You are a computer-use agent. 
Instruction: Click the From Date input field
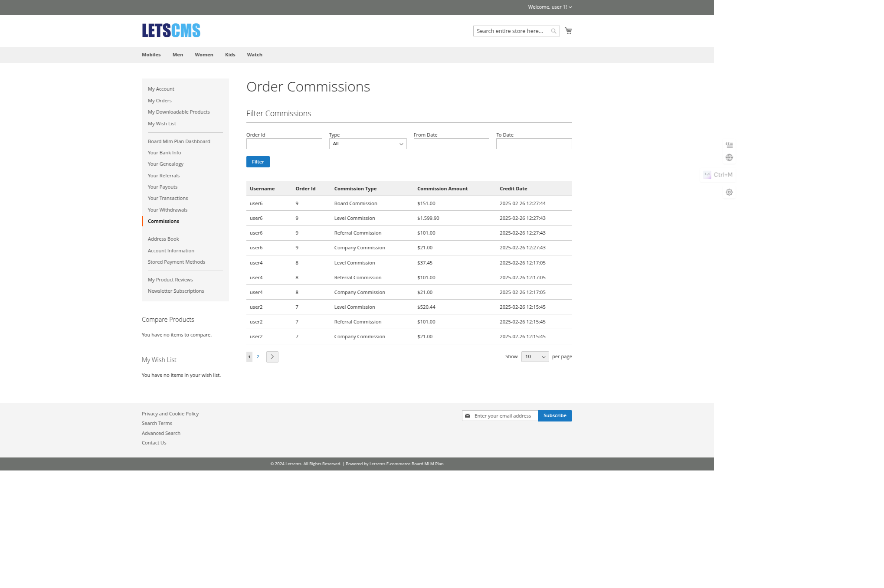451,144
